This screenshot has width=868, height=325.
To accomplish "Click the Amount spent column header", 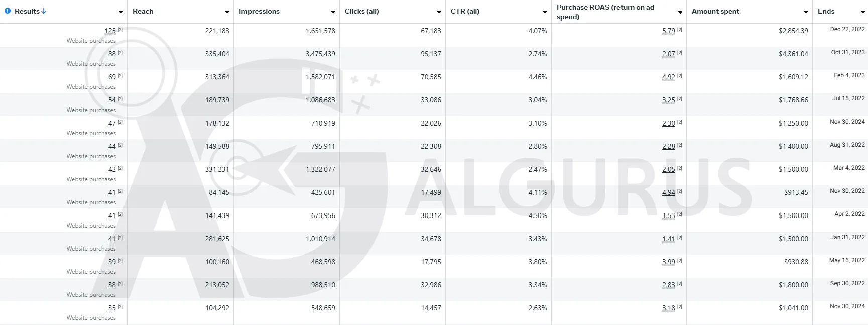I will pos(715,11).
